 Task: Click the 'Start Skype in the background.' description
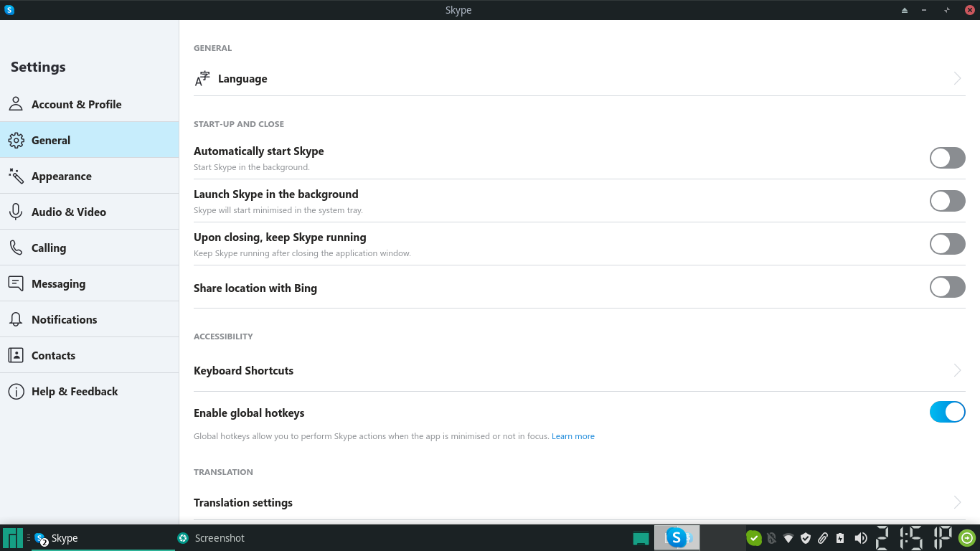point(252,167)
